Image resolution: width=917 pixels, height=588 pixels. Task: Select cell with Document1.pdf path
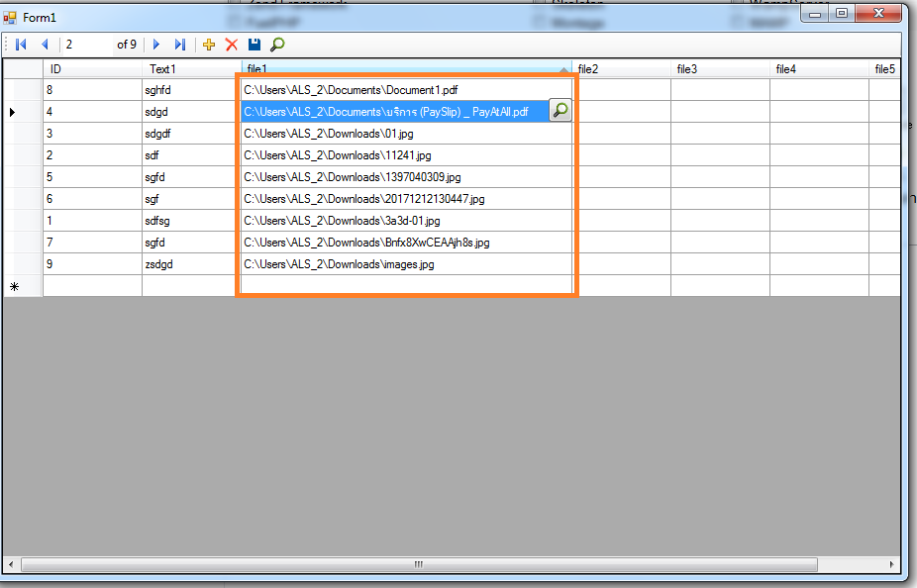point(406,89)
